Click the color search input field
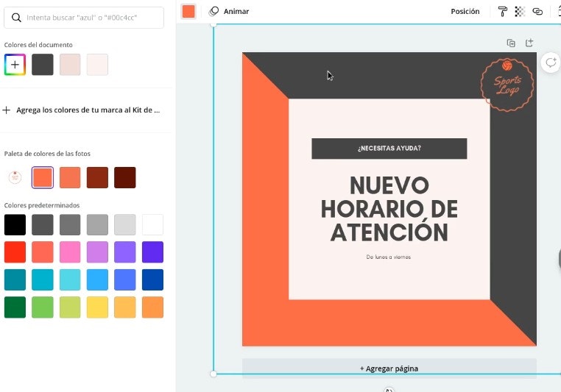 tap(84, 18)
